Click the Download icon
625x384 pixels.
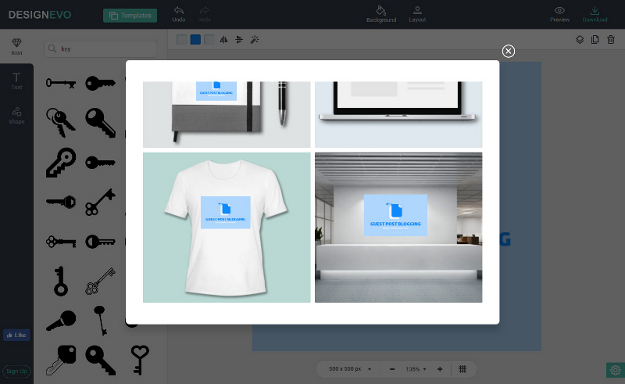tap(595, 10)
